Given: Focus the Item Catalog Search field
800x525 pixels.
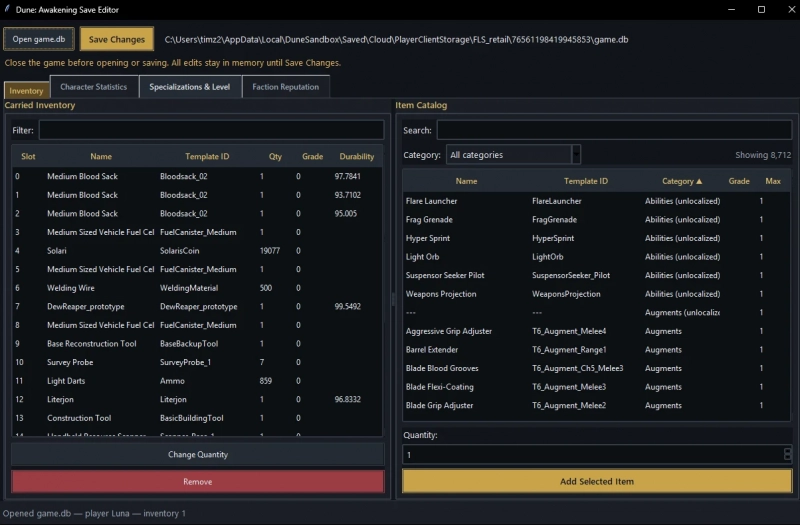Looking at the screenshot, I should (x=614, y=130).
